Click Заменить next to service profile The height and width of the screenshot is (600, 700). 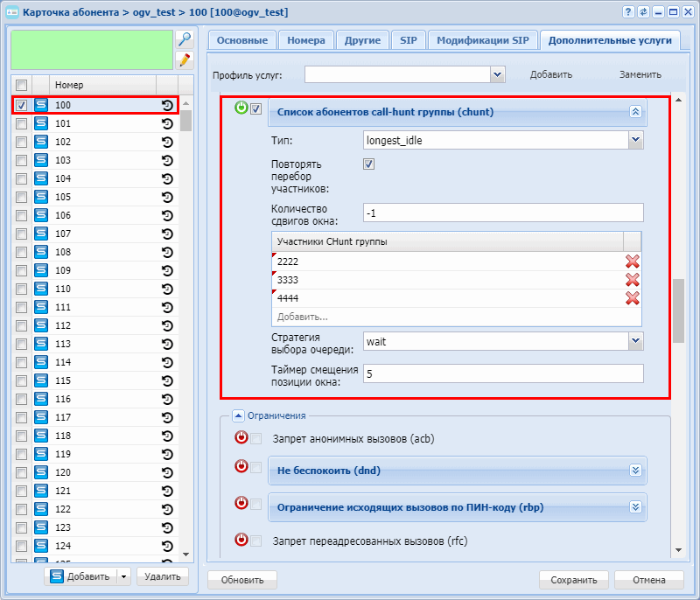click(640, 74)
